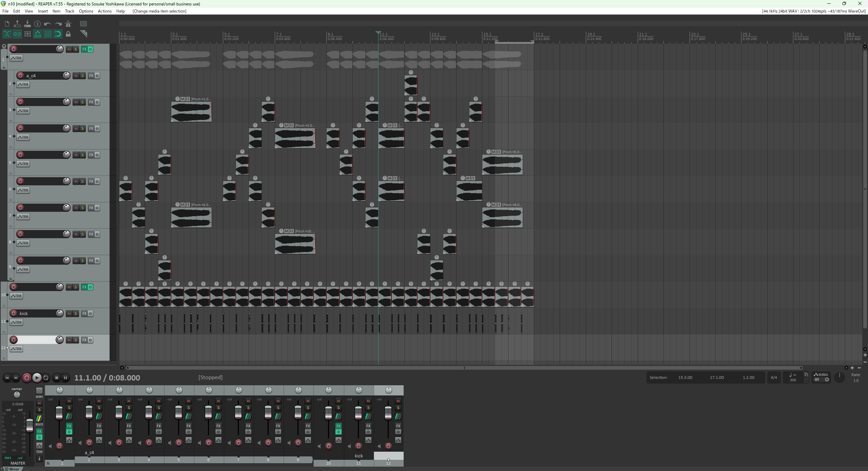
Task: Click the New Project toolbar icon
Action: [x=7, y=24]
